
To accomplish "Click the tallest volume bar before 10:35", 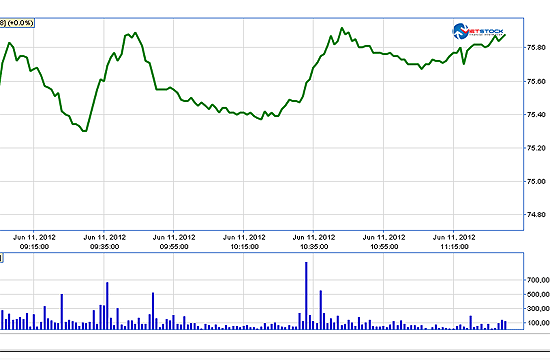I will click(306, 296).
